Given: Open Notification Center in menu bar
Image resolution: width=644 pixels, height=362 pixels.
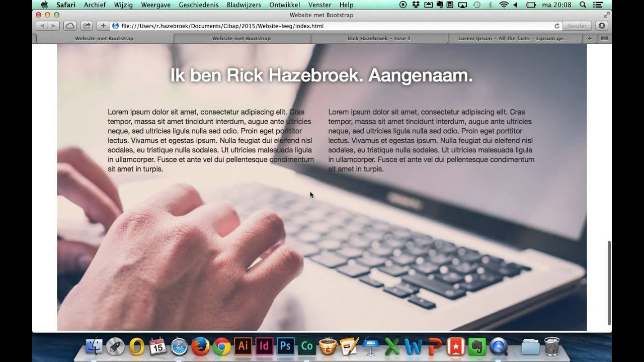Looking at the screenshot, I should tap(598, 5).
